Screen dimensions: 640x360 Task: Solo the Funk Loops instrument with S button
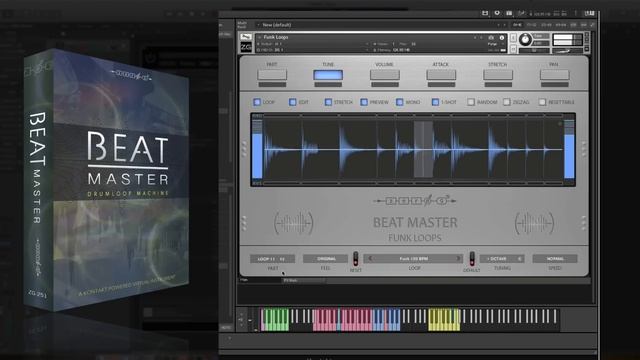pos(513,38)
